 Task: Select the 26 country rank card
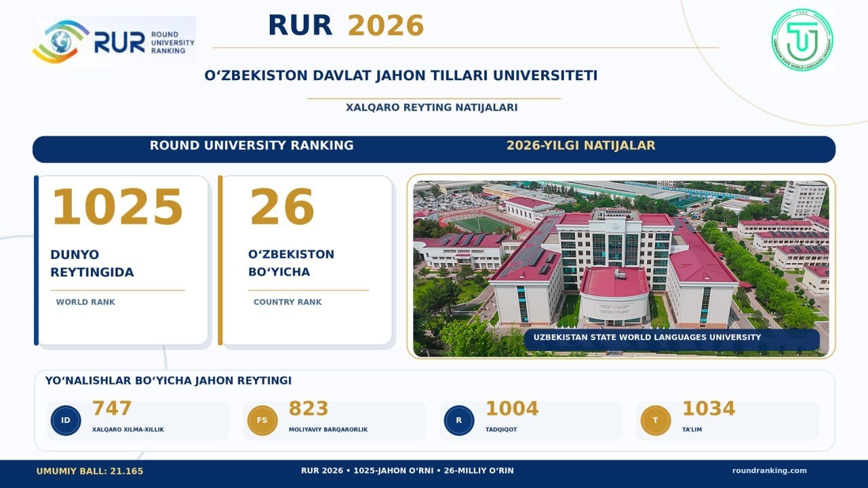click(305, 260)
